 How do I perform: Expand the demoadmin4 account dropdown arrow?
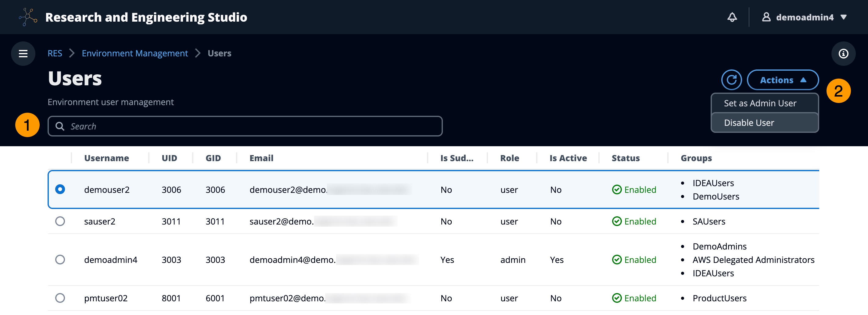843,17
